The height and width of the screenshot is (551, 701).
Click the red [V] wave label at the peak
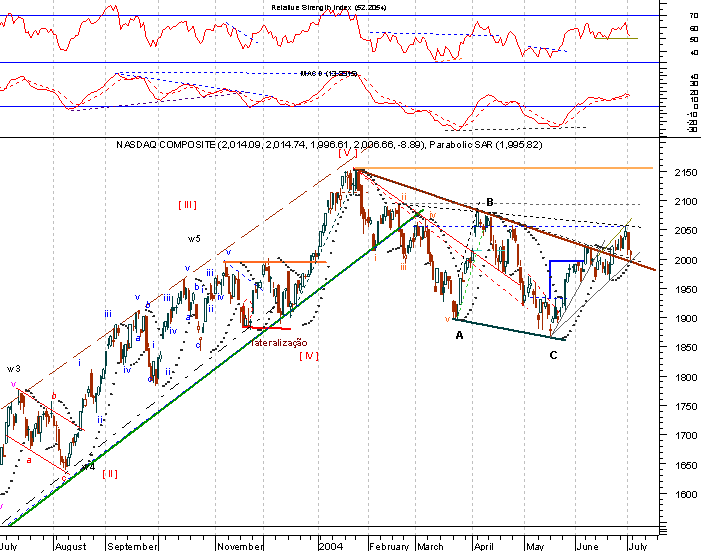tap(348, 153)
